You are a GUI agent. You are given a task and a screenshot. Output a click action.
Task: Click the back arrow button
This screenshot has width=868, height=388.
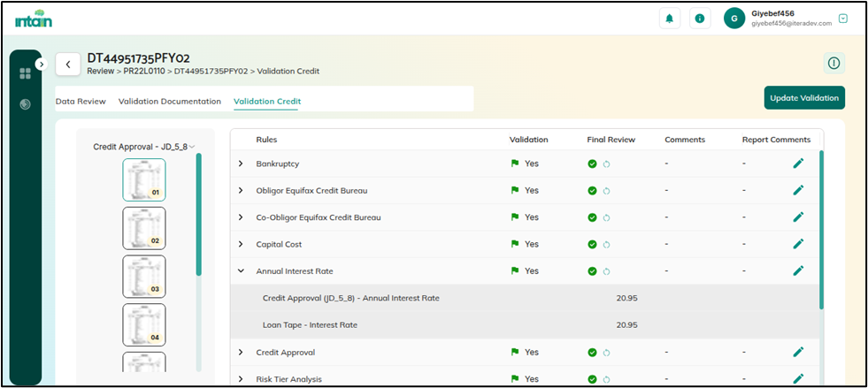(x=68, y=65)
